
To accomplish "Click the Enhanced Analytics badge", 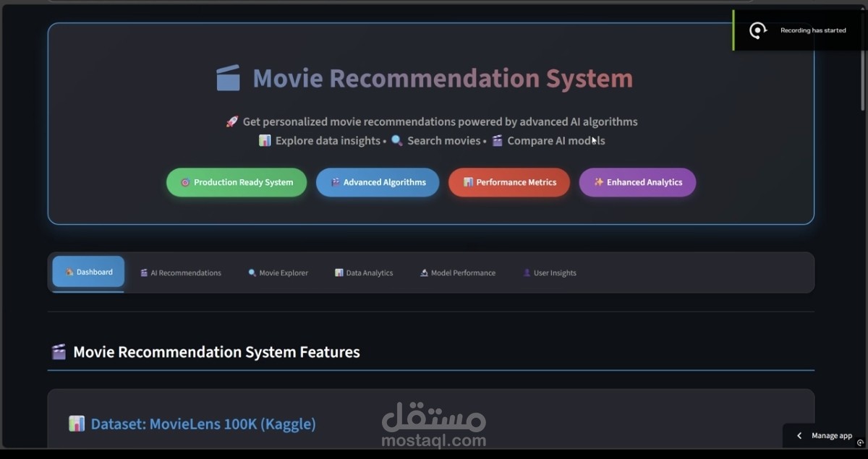I will [637, 182].
